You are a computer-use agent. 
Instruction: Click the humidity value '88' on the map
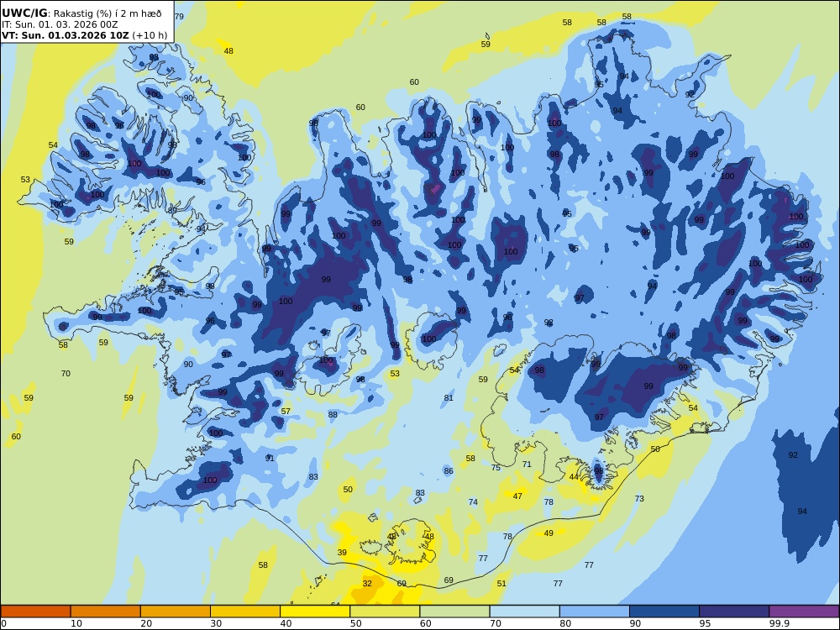point(333,415)
